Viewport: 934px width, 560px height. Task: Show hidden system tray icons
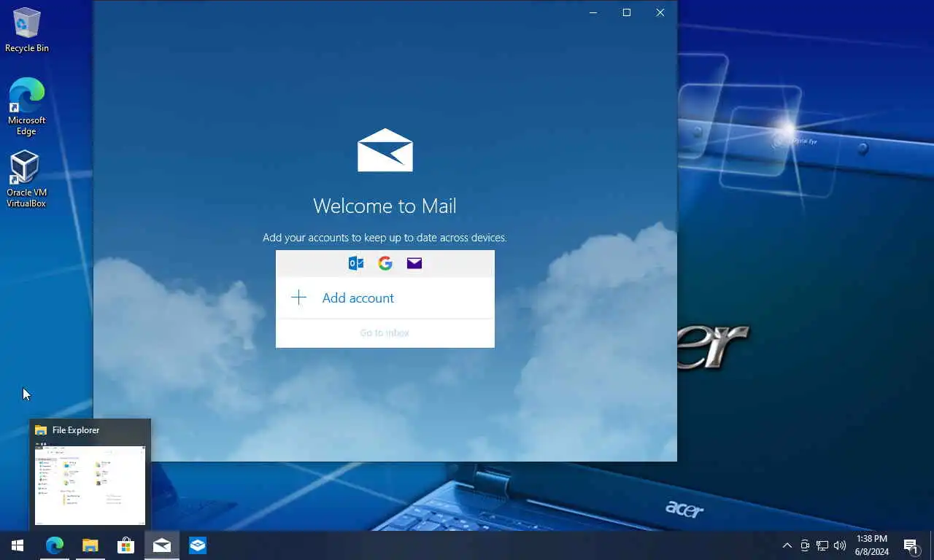click(x=787, y=545)
